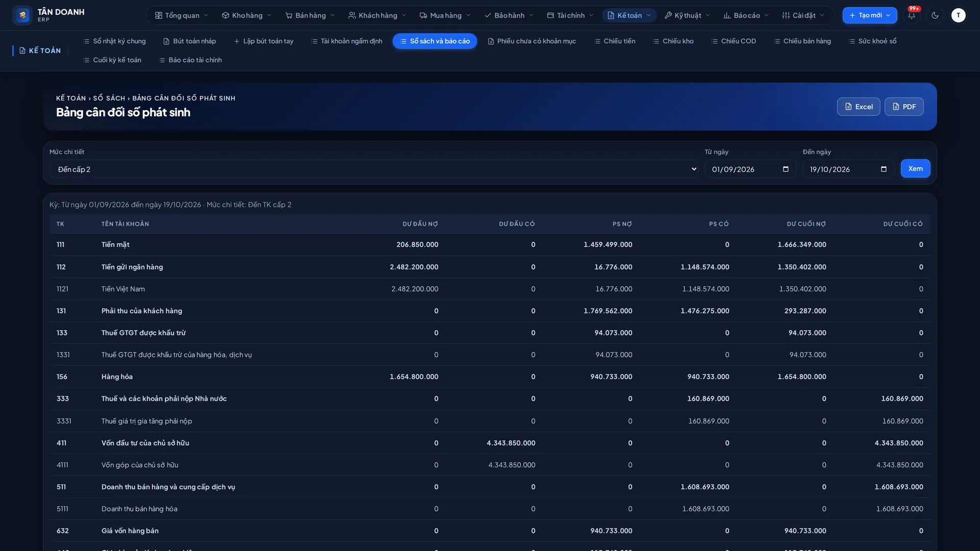Go to Chiếu bán hàng tab
This screenshot has width=980, height=551.
pyautogui.click(x=802, y=41)
